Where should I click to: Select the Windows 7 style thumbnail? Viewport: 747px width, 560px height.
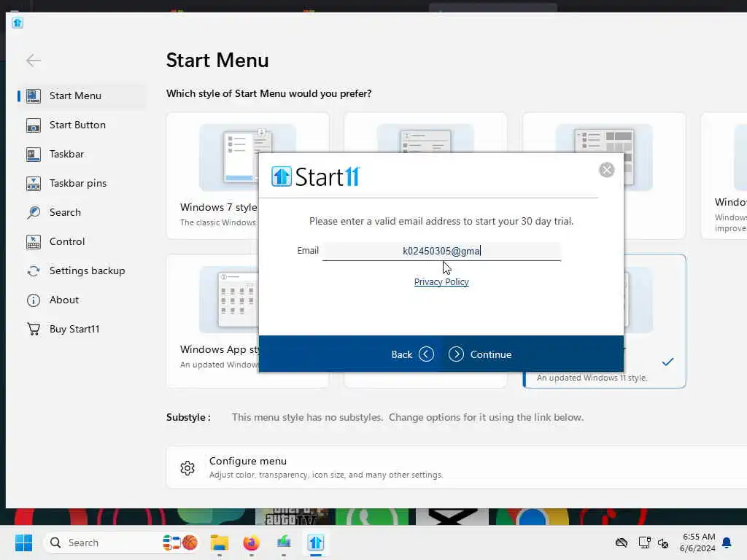(248, 157)
